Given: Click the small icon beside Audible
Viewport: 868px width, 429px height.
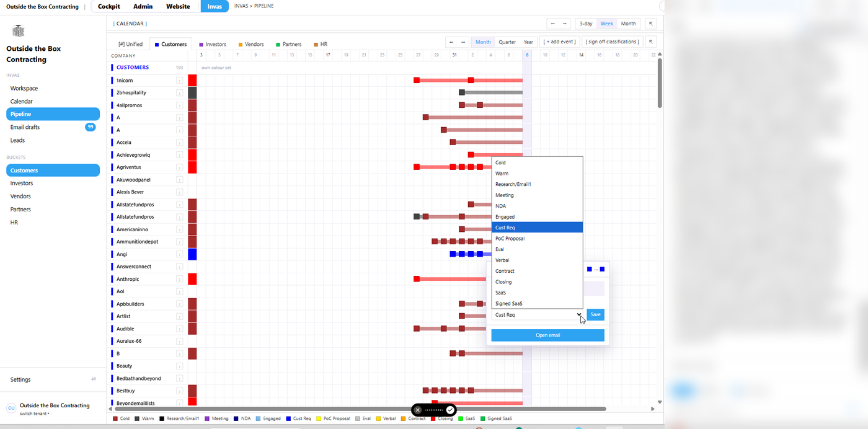Looking at the screenshot, I should pyautogui.click(x=179, y=329).
